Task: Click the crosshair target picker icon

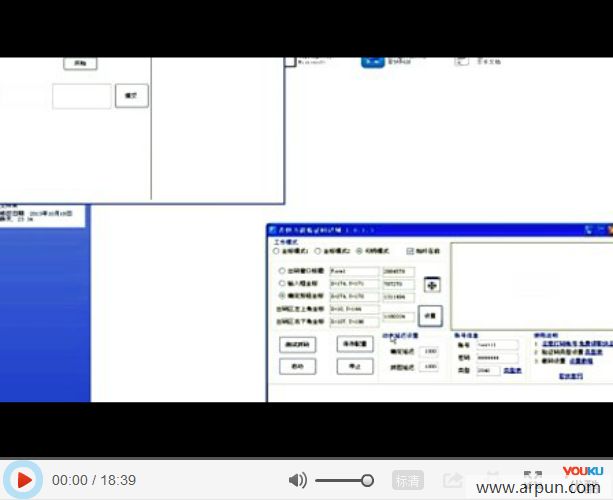Action: [x=432, y=285]
